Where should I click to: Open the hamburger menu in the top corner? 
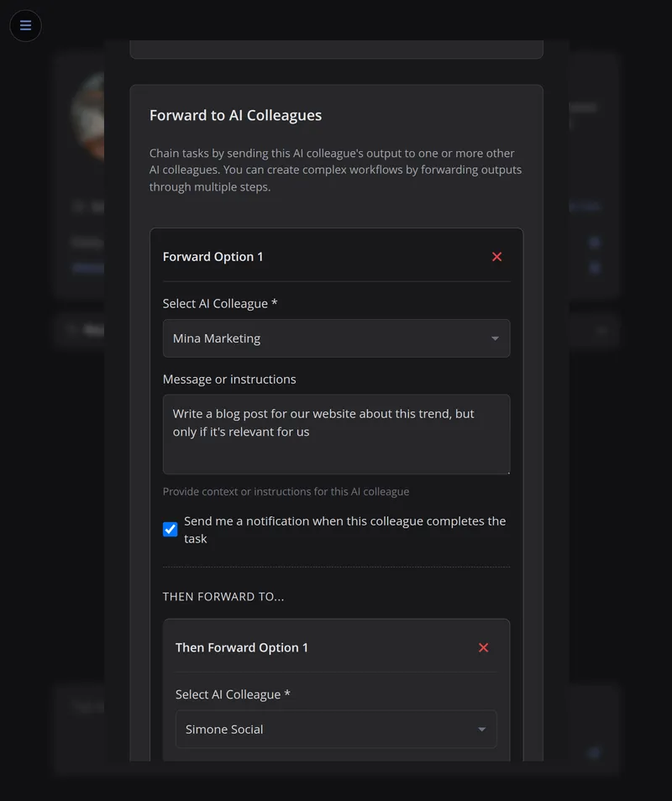(25, 25)
